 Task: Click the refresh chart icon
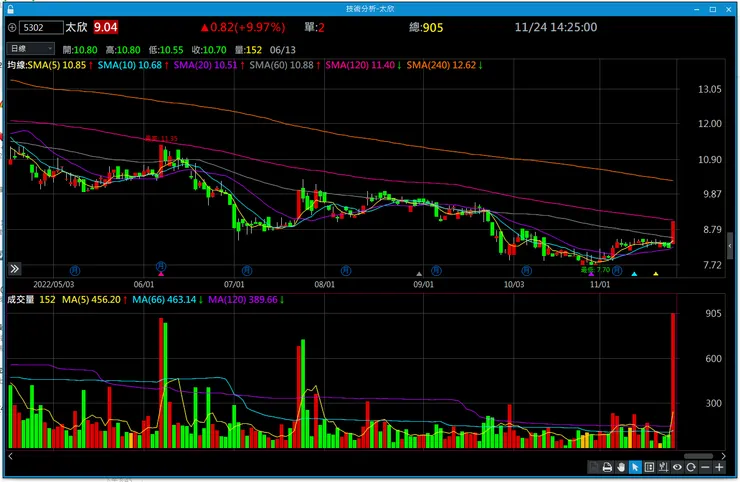pyautogui.click(x=691, y=467)
